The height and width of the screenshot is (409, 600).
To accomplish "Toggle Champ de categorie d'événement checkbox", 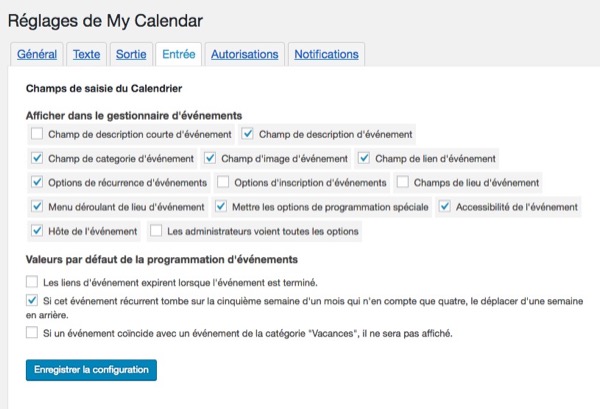I will point(37,158).
